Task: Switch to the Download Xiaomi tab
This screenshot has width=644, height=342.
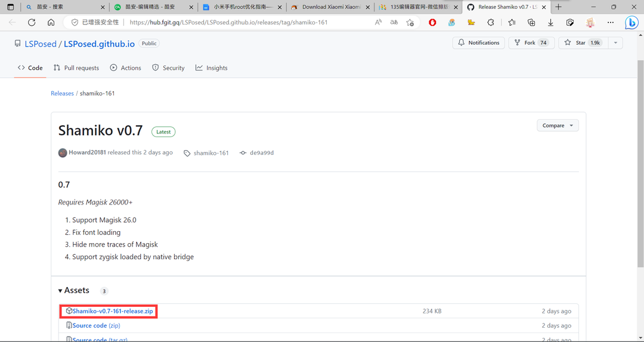Action: [331, 7]
